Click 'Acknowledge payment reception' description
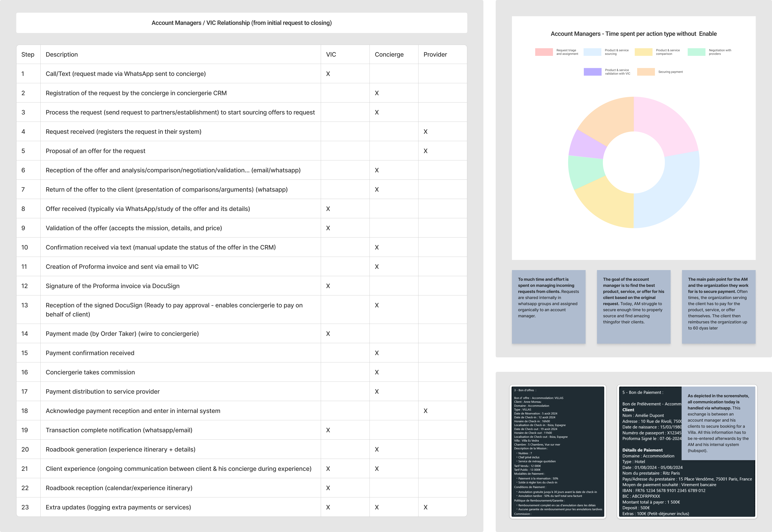Screen dimensions: 772x532 [133, 411]
